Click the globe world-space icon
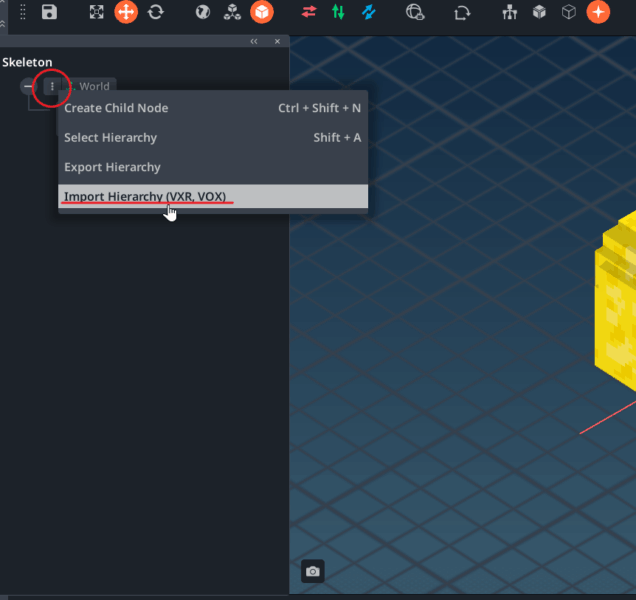636x600 pixels. tap(203, 12)
